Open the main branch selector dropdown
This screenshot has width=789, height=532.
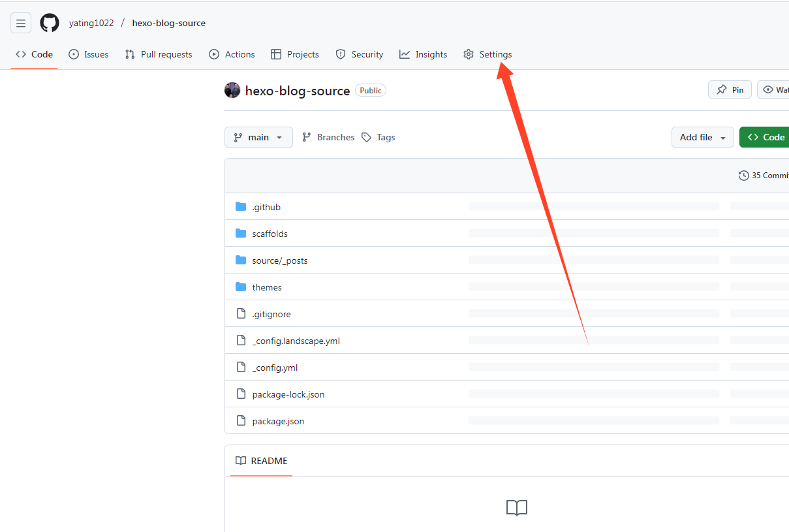(x=258, y=137)
